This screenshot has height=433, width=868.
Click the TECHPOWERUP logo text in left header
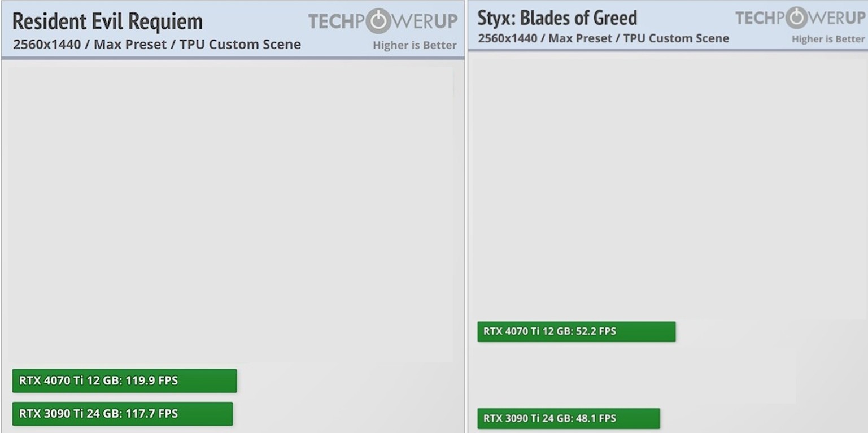click(383, 21)
